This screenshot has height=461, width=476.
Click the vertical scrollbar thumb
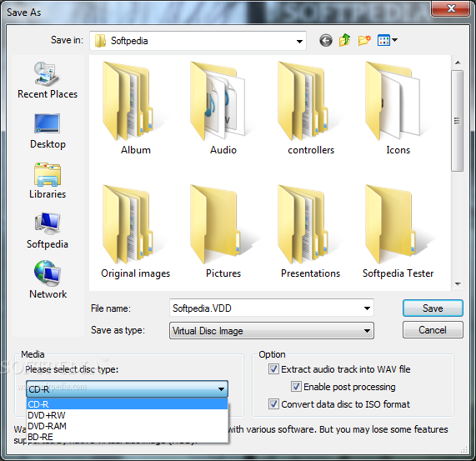click(x=457, y=121)
